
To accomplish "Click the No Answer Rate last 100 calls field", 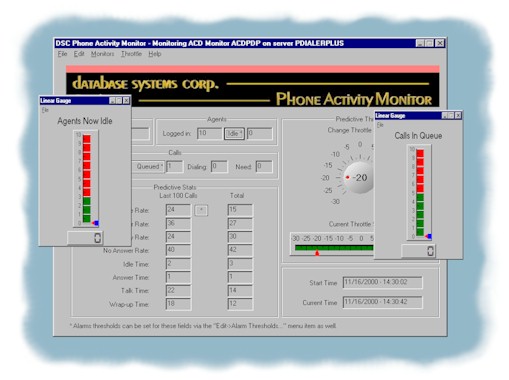I will click(178, 250).
